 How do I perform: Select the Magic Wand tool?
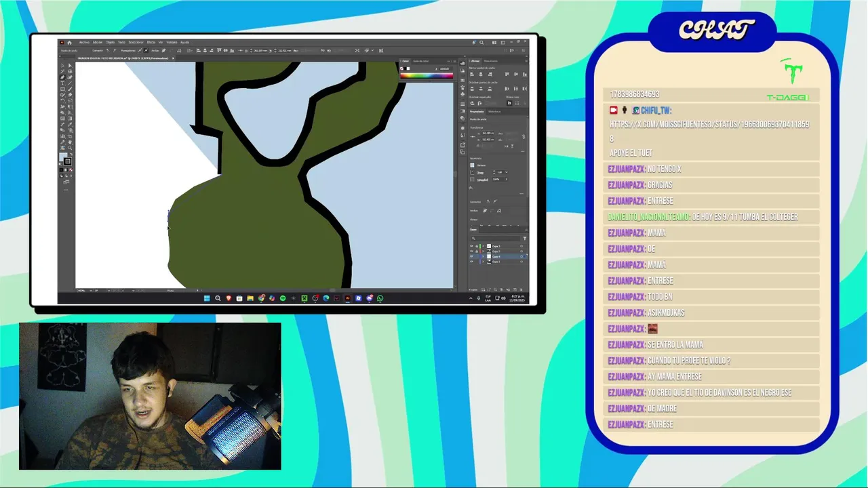coord(62,71)
